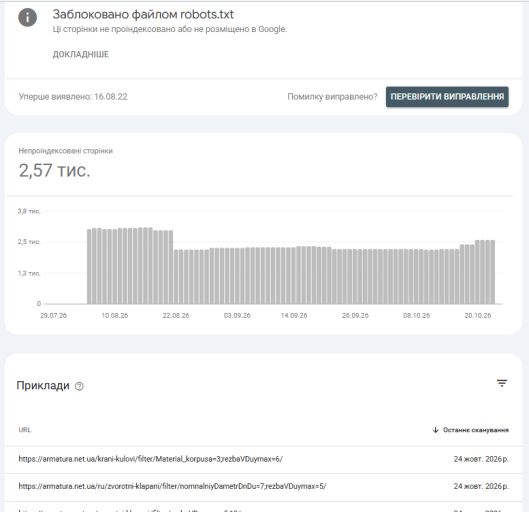
Task: Click the Заблоковано файлом robots.txt heading
Action: pyautogui.click(x=143, y=15)
